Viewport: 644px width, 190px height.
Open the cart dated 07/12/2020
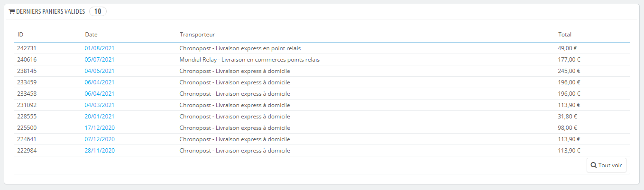[100, 139]
